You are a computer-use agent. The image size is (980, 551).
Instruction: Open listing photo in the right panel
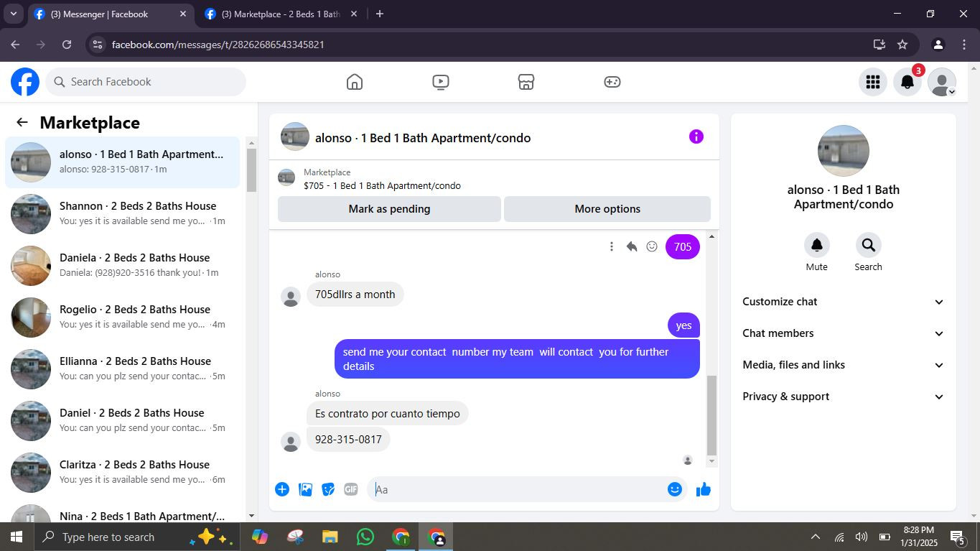[x=844, y=151]
